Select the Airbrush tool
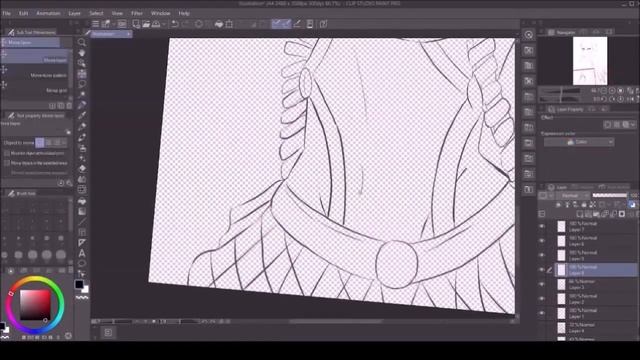The image size is (640, 360). 82,148
